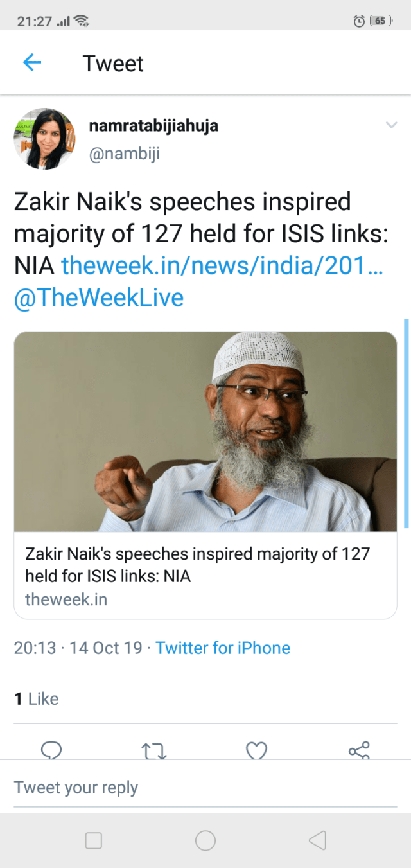Screen dimensions: 411x868
Task: Click the blue scroll indicator bar
Action: pyautogui.click(x=406, y=423)
